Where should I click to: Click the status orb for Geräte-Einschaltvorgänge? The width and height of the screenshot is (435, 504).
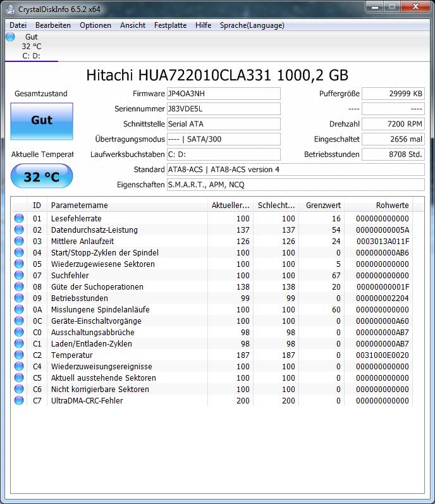click(x=19, y=321)
